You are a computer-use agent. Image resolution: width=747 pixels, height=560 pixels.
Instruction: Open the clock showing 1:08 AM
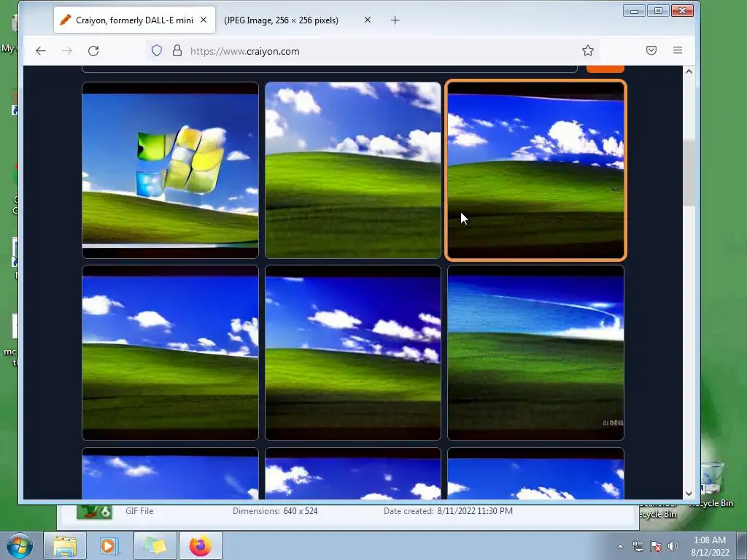tap(710, 546)
